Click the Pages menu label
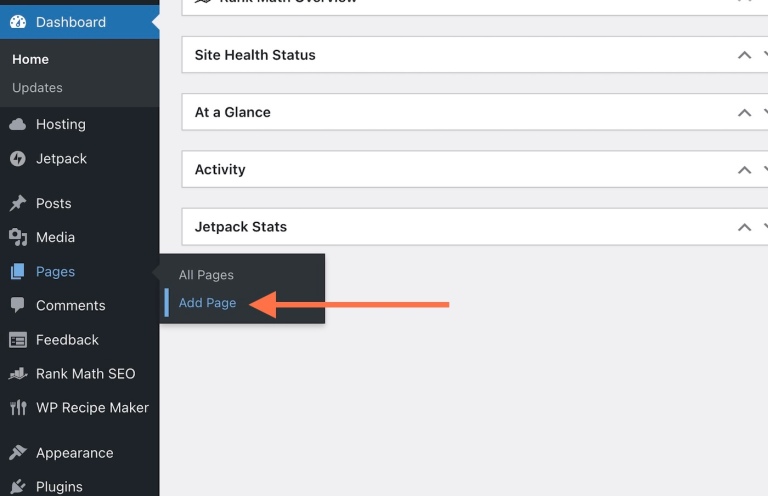This screenshot has width=768, height=496. click(x=55, y=272)
